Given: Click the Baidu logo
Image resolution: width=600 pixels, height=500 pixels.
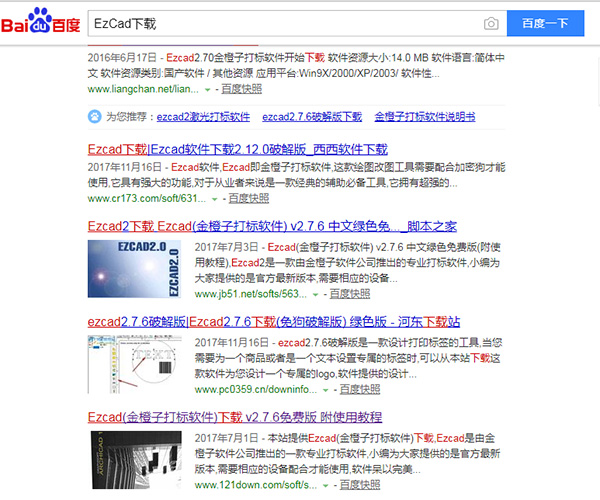Looking at the screenshot, I should [40, 21].
